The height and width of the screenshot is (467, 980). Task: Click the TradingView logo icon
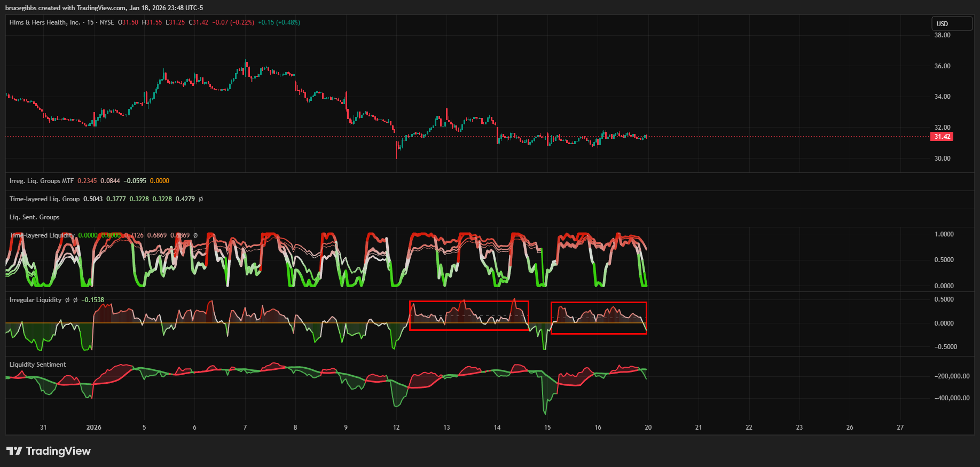pos(14,451)
